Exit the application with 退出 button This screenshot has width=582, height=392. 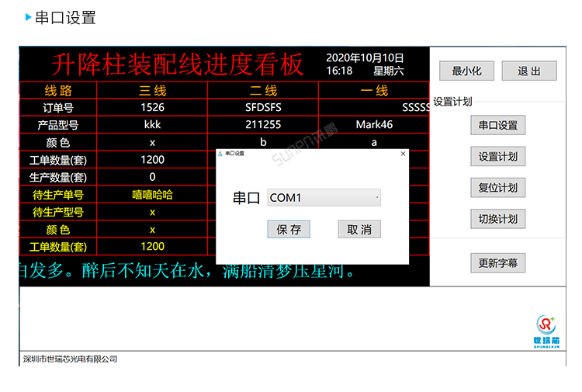(x=529, y=71)
